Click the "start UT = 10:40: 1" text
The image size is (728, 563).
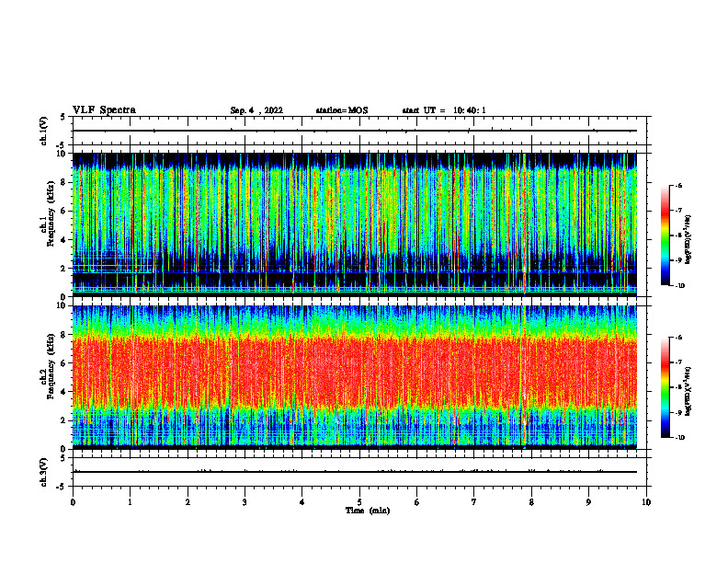coord(444,110)
